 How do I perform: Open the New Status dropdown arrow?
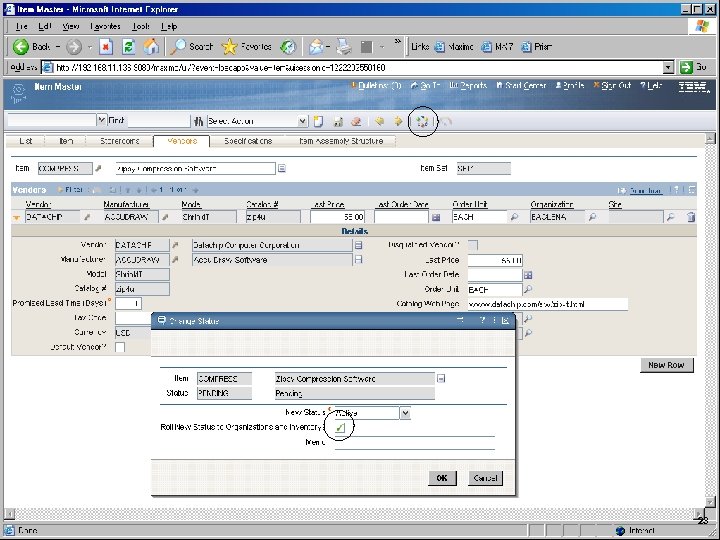pos(405,413)
